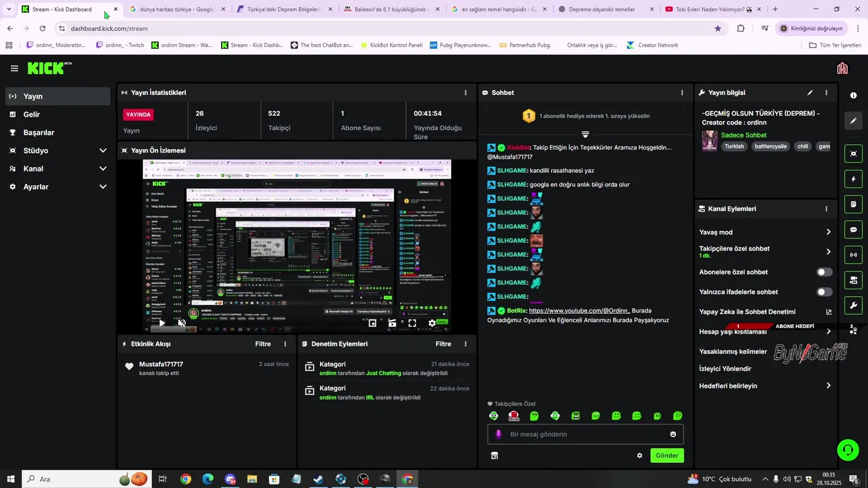Click the document log icon in the right sidebar
868x488 pixels.
853,204
